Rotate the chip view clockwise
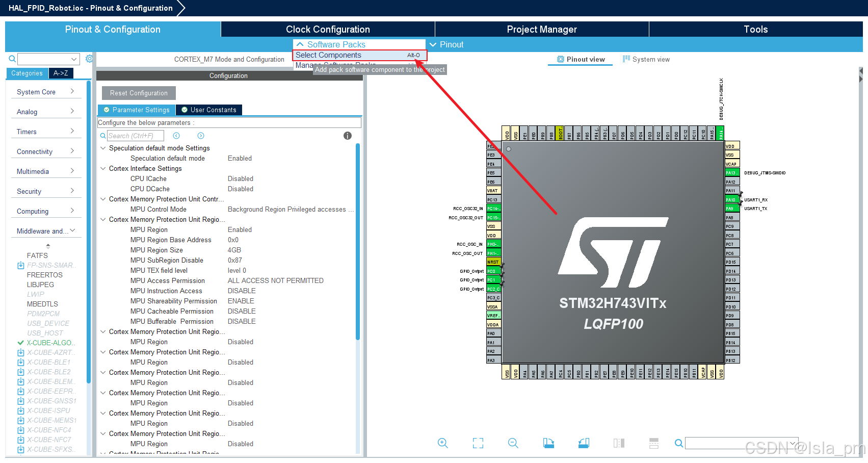Image resolution: width=868 pixels, height=463 pixels. [x=548, y=443]
